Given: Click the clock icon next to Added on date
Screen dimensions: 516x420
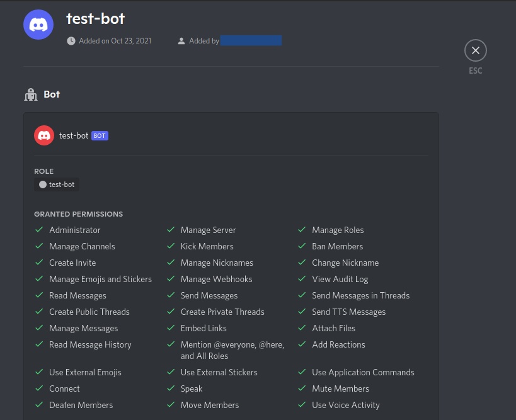Looking at the screenshot, I should pos(71,41).
